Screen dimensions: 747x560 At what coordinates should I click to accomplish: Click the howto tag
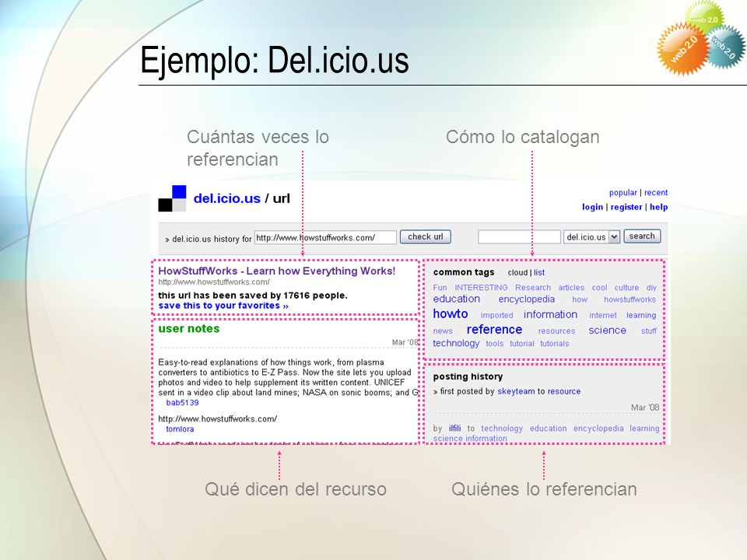[x=451, y=313]
